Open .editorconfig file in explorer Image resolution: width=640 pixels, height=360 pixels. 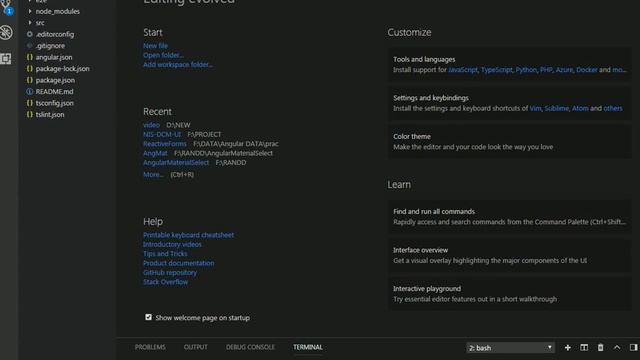[x=55, y=34]
